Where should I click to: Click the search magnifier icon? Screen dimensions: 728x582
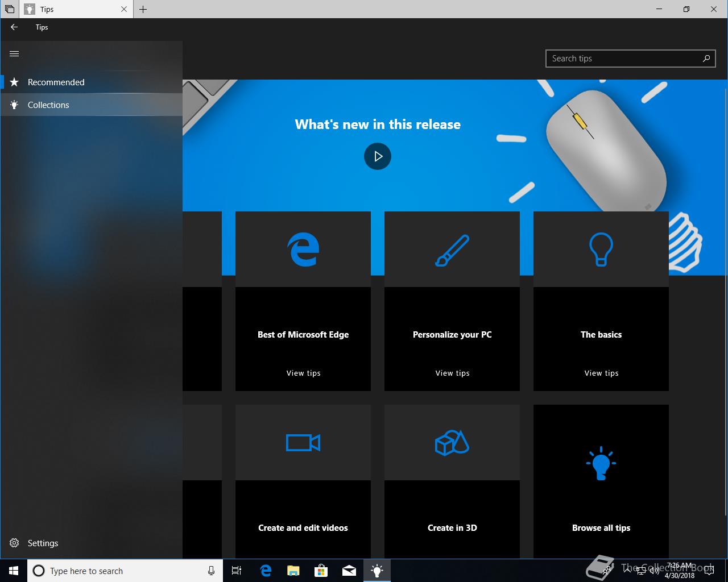pyautogui.click(x=706, y=59)
